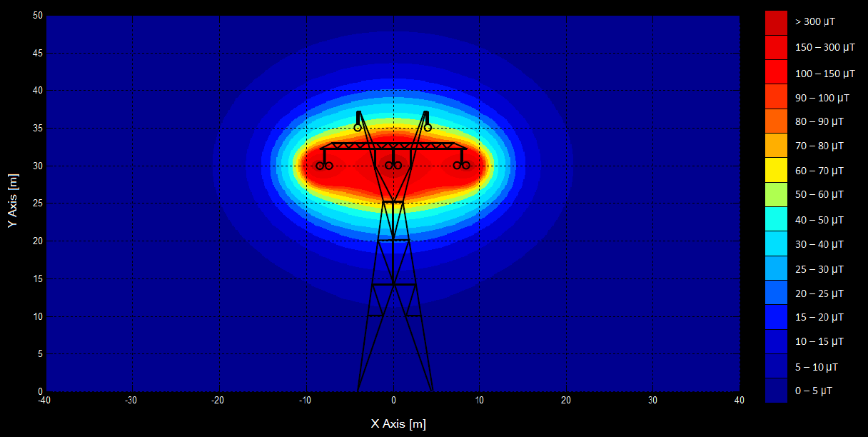Select the rightmost conductor bundle on the tower

point(462,166)
